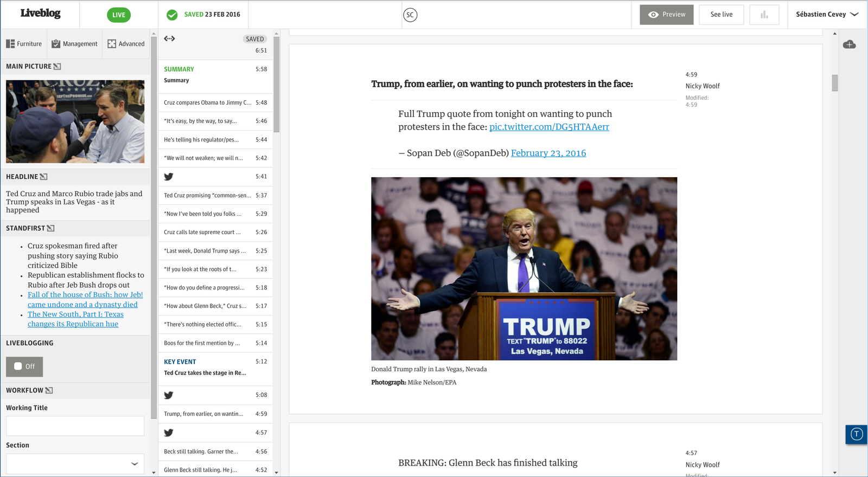
Task: Select the Twitter bird block at 4:57
Action: point(215,433)
